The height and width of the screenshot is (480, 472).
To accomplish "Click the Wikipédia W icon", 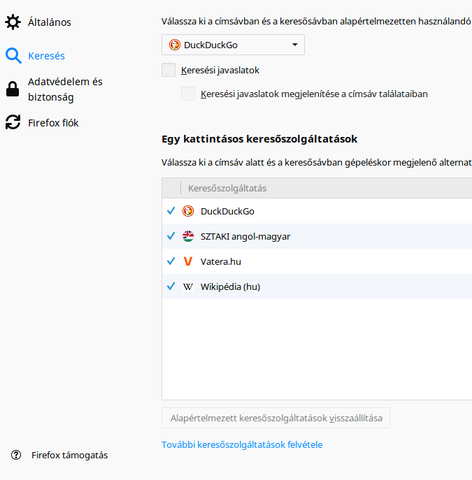I will point(188,287).
